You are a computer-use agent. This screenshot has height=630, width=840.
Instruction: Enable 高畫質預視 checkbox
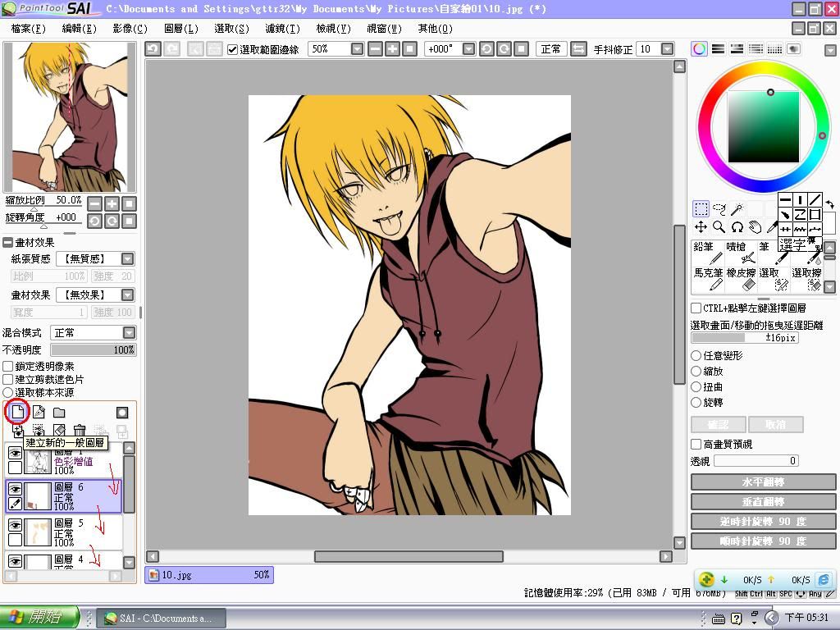[696, 444]
